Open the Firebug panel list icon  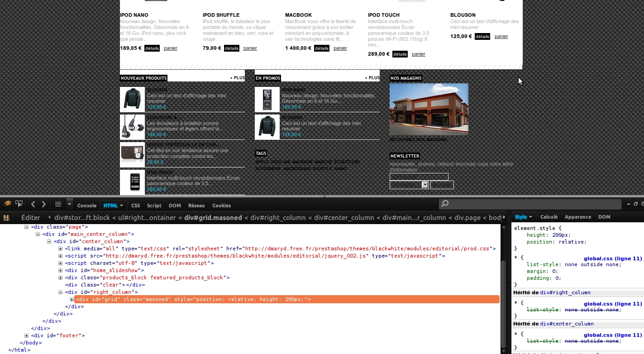click(58, 204)
